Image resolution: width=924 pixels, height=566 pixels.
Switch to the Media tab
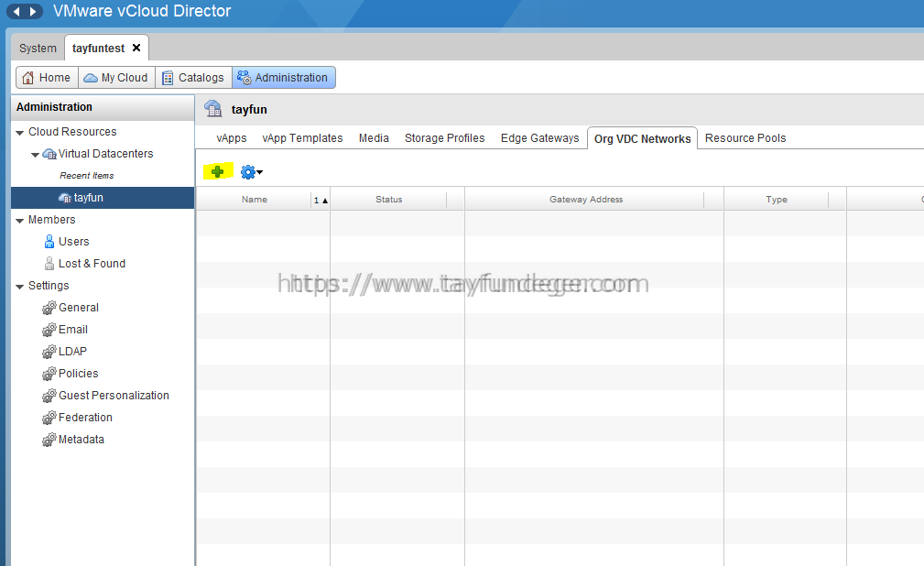(x=374, y=138)
